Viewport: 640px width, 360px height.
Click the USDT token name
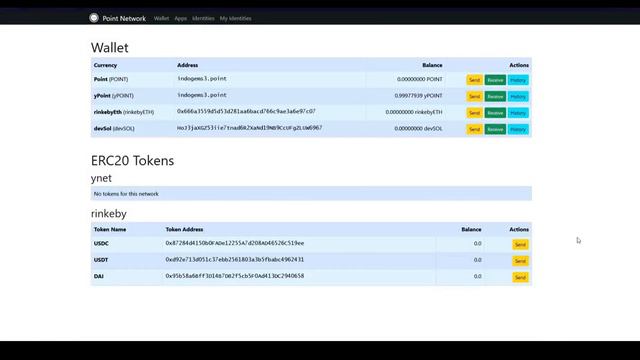pyautogui.click(x=101, y=260)
